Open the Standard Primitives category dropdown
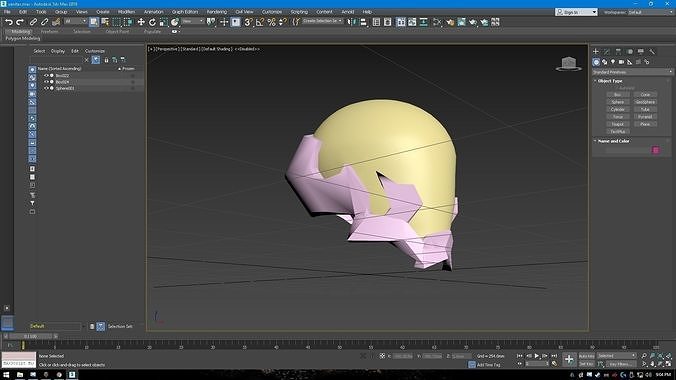Viewport: 676px width, 380px height. [632, 72]
